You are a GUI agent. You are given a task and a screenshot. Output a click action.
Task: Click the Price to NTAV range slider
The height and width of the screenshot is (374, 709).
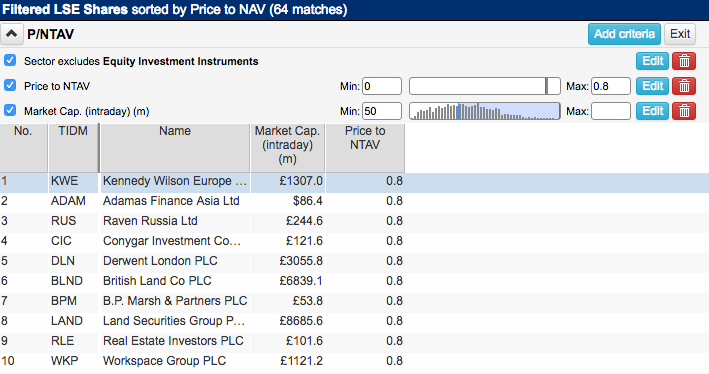(x=485, y=86)
